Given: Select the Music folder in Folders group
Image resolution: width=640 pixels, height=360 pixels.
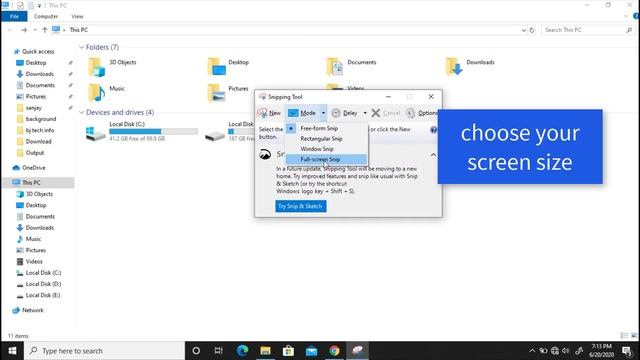Looking at the screenshot, I should click(107, 93).
